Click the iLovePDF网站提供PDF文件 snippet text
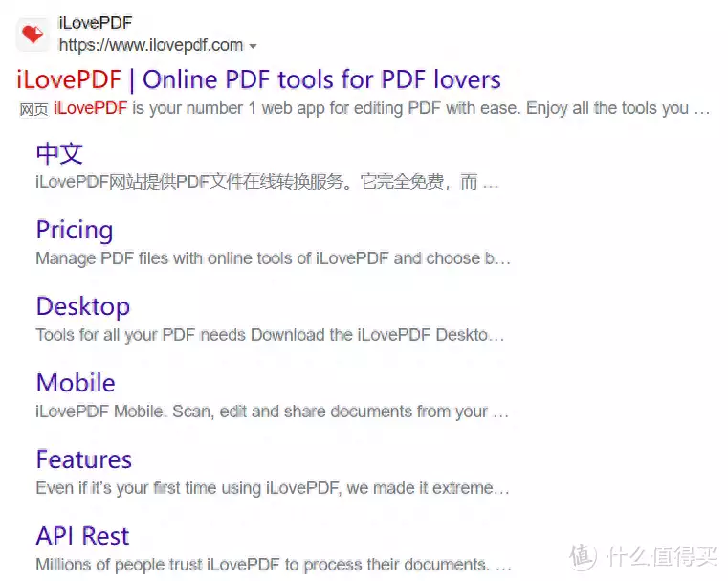The width and height of the screenshot is (728, 581). point(267,182)
